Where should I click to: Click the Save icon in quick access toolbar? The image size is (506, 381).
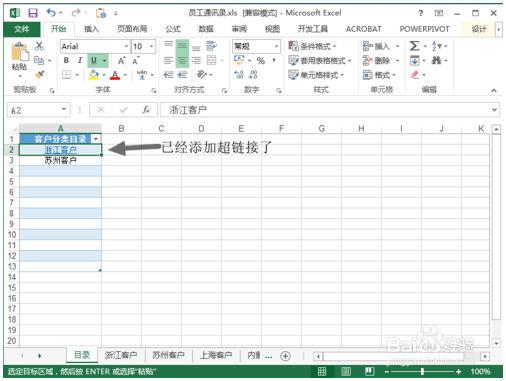point(33,13)
